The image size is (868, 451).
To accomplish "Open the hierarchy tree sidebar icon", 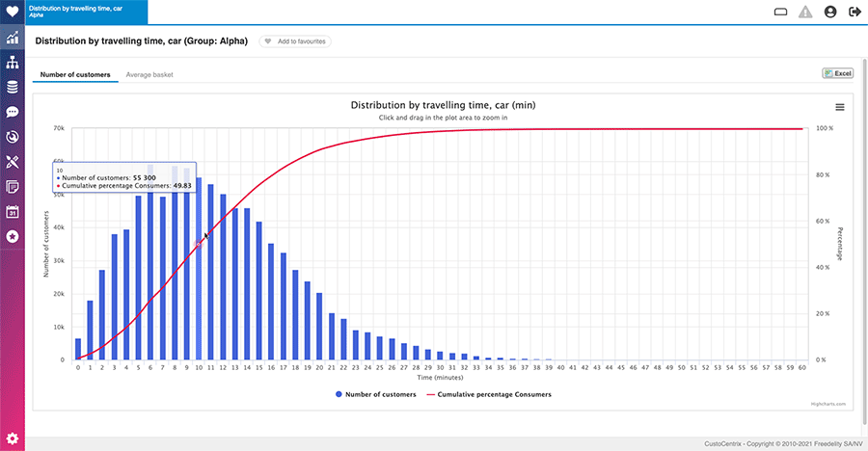I will [x=13, y=63].
